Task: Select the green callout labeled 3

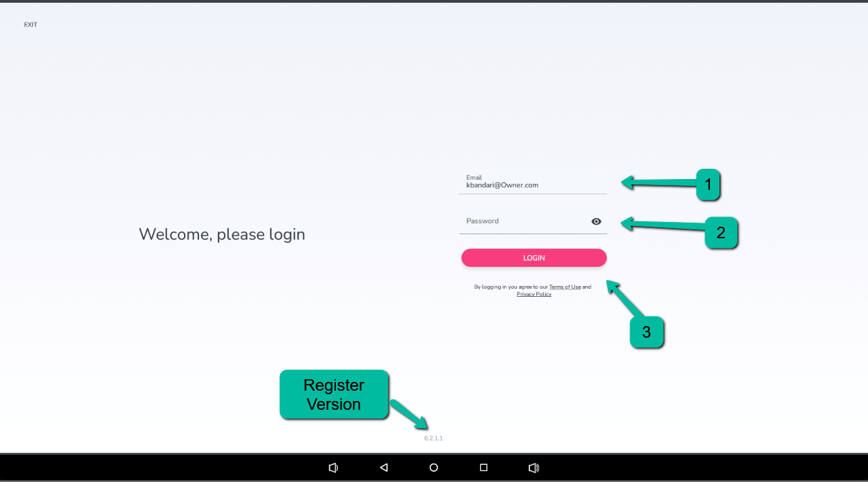Action: coord(646,332)
